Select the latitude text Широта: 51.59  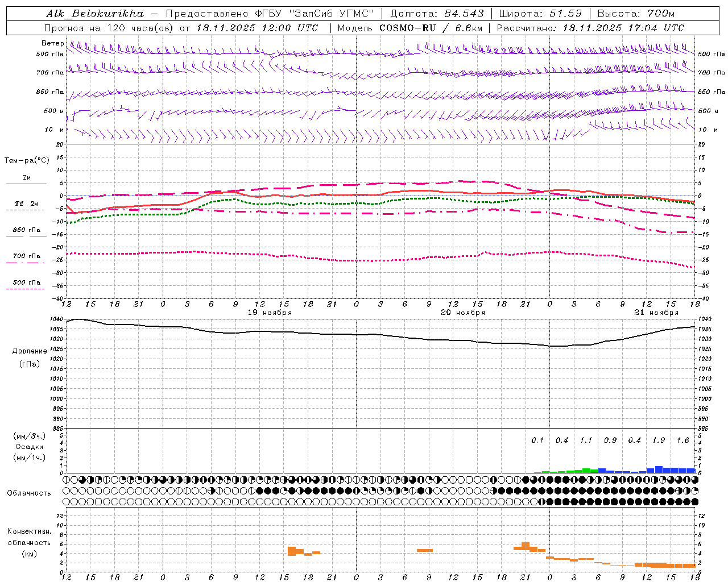(540, 14)
